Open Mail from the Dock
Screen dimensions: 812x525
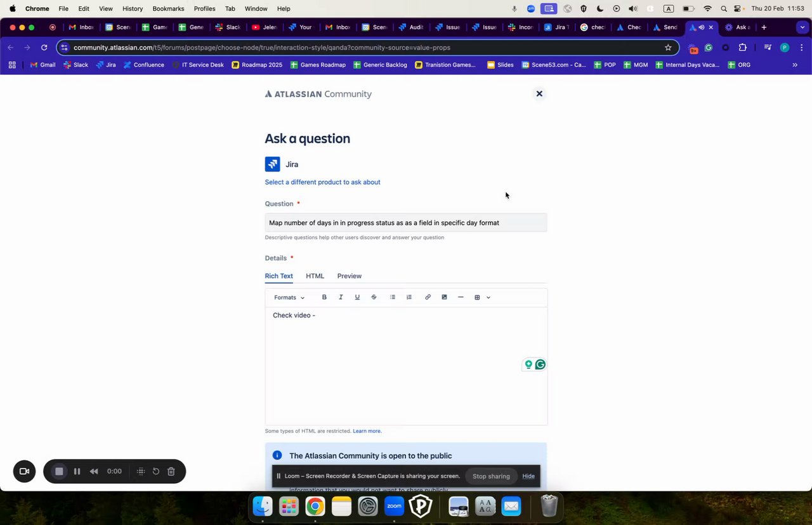click(511, 506)
